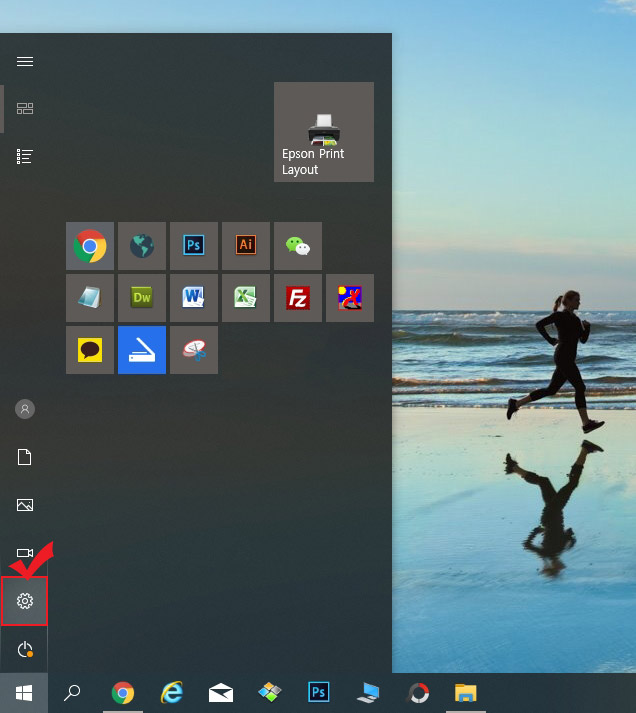Launch the KakaoTalk tile
636x713 pixels.
(90, 350)
